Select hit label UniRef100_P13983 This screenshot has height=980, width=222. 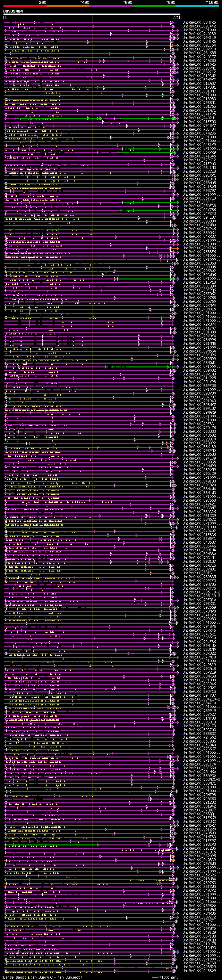199,99
